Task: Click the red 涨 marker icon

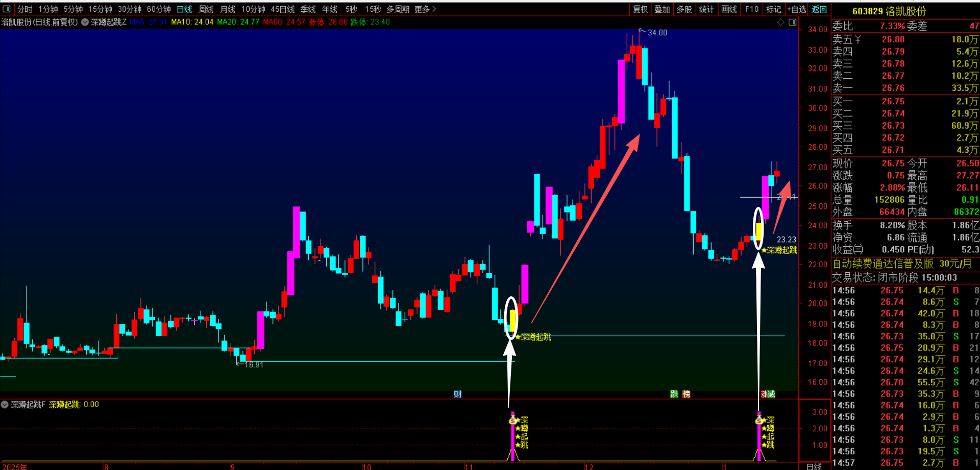Action: 764,394
